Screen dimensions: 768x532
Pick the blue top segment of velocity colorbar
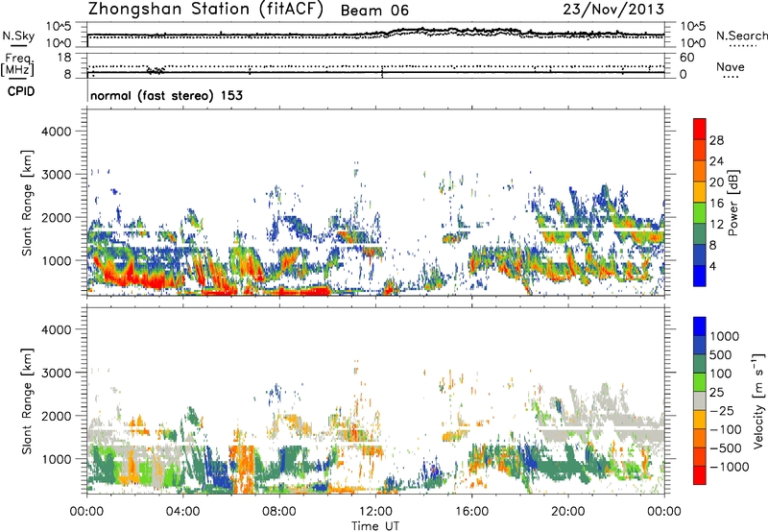click(x=700, y=326)
